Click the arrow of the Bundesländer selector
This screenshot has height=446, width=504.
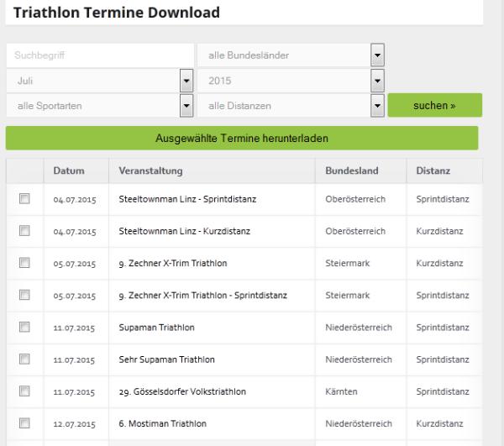(378, 55)
